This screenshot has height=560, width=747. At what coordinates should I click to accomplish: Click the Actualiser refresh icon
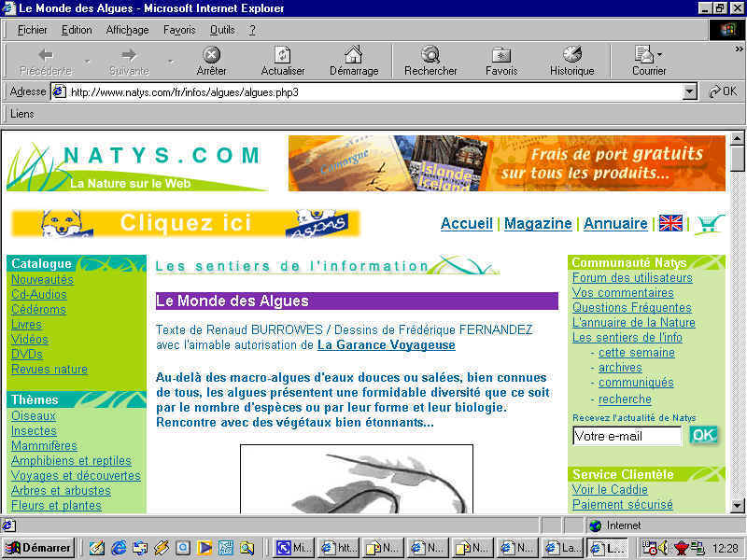283,55
